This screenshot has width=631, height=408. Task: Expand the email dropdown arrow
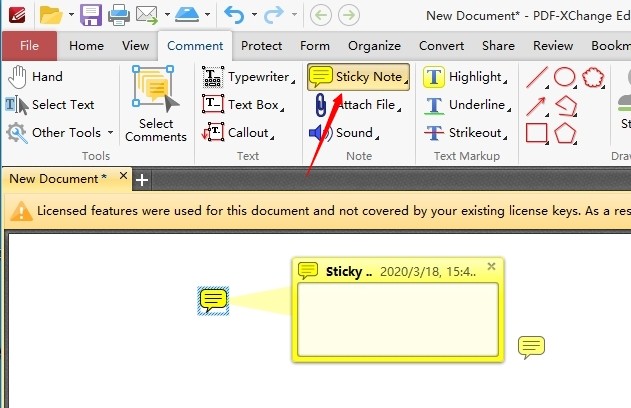(167, 15)
